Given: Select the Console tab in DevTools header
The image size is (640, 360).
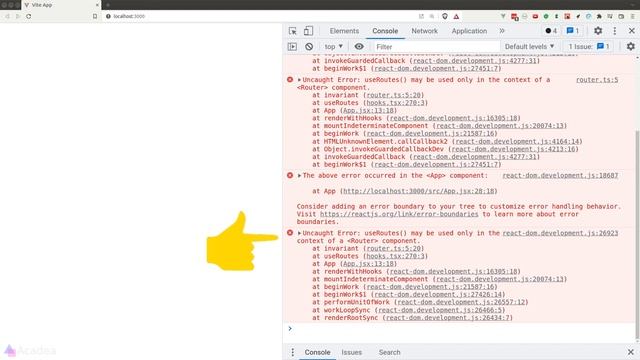Looking at the screenshot, I should [x=385, y=31].
